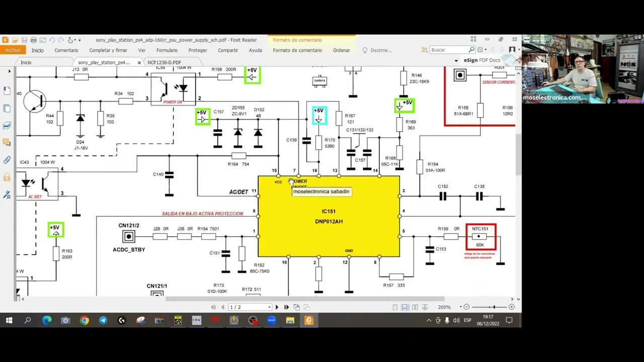Viewport: 644px width, 362px height.
Task: Switch to facing pages view
Action: click(x=415, y=307)
